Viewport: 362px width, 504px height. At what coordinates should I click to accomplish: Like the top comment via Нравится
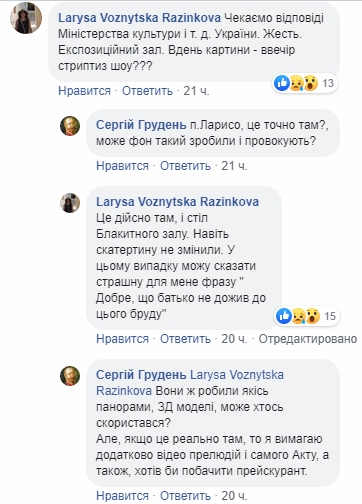[x=84, y=91]
